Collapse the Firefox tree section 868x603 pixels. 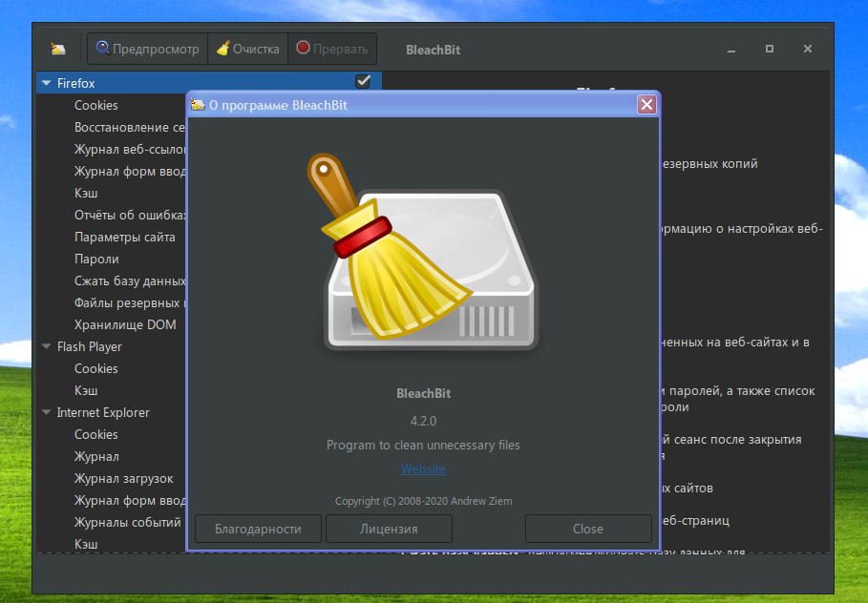point(47,83)
